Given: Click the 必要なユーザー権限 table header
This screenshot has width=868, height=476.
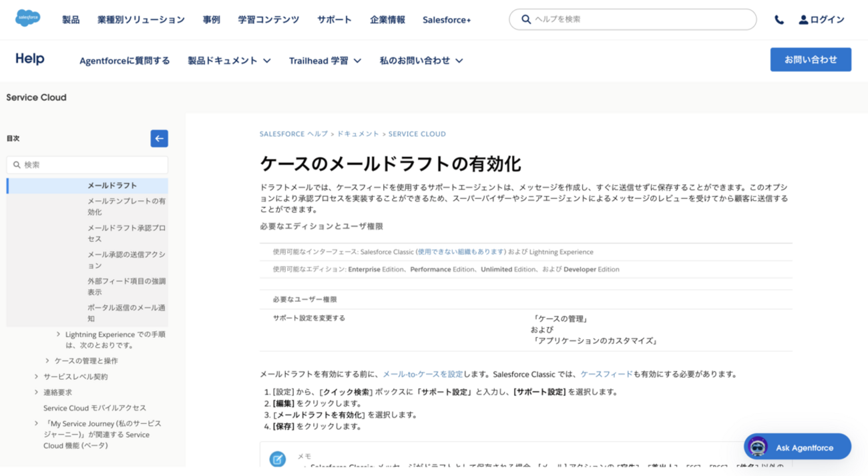Looking at the screenshot, I should (305, 300).
